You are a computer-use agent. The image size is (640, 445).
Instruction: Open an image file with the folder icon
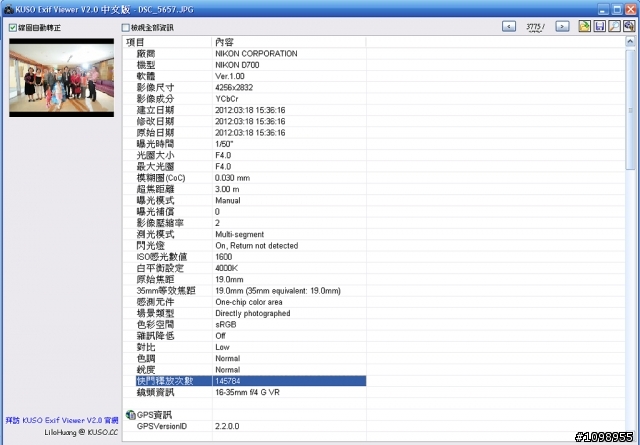[584, 27]
